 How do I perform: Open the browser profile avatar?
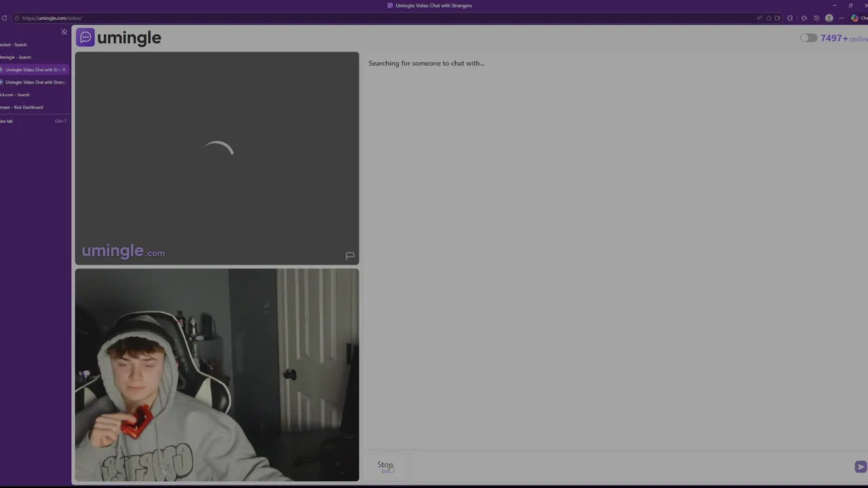[829, 18]
